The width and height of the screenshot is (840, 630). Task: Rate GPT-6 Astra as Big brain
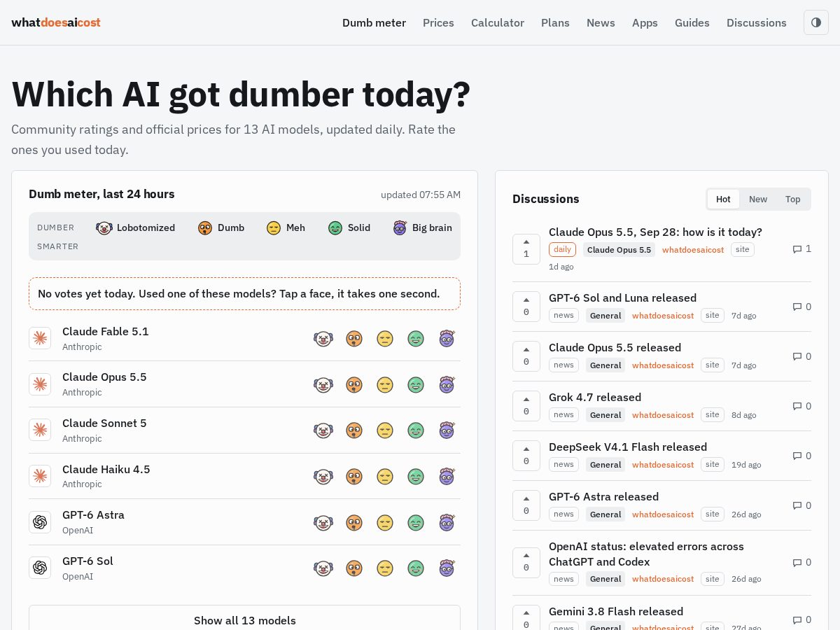click(x=447, y=523)
